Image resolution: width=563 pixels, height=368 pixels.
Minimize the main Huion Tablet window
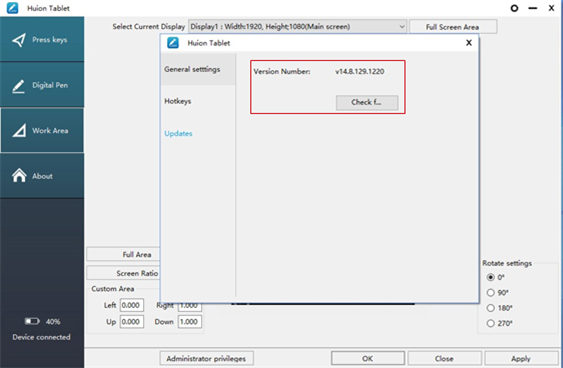point(533,8)
